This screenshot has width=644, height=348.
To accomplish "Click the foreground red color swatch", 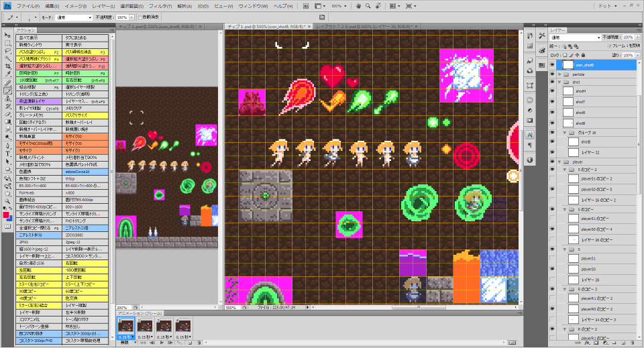I will [6, 215].
